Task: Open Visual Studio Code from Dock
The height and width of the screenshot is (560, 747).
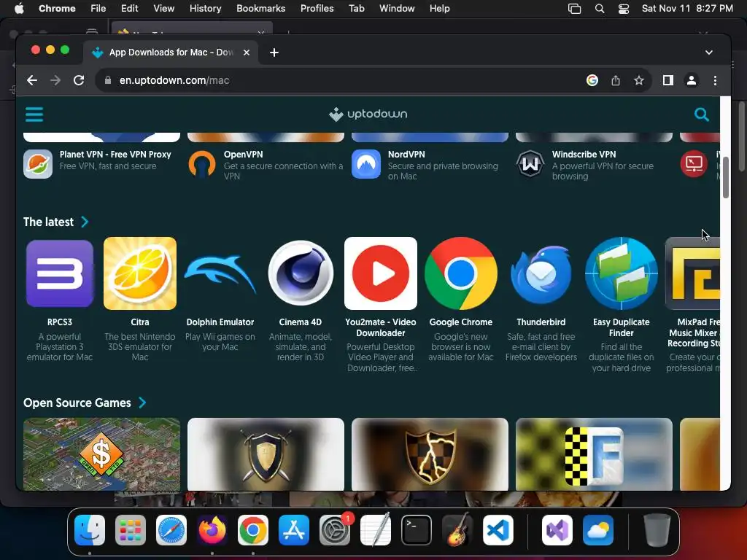Action: 498,530
